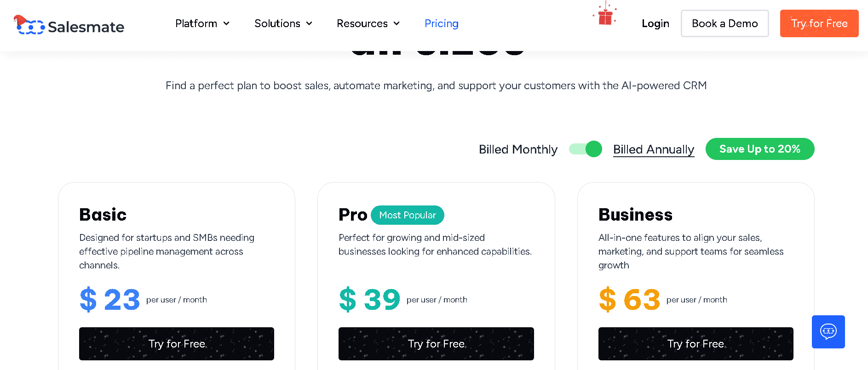Image resolution: width=868 pixels, height=370 pixels.
Task: Click the Billed Annually link
Action: click(654, 149)
